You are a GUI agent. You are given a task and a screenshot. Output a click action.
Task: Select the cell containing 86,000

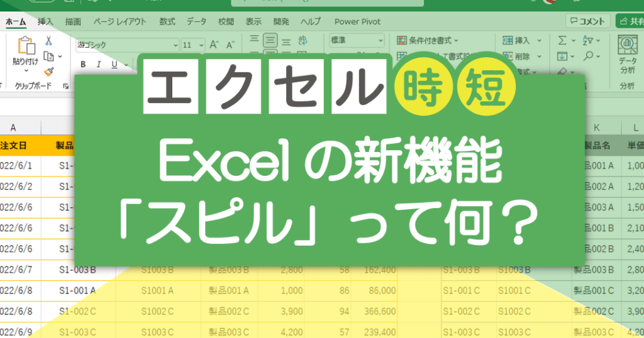point(374,290)
